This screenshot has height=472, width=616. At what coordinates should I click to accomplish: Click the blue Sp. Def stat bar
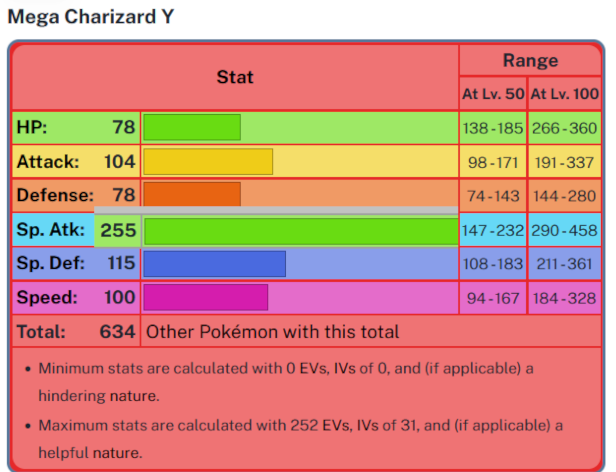coord(214,264)
